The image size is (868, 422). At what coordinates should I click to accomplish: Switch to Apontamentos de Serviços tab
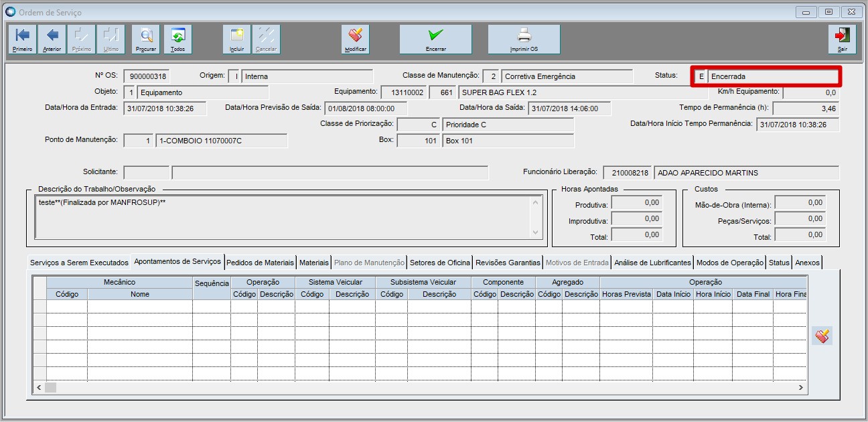[177, 261]
